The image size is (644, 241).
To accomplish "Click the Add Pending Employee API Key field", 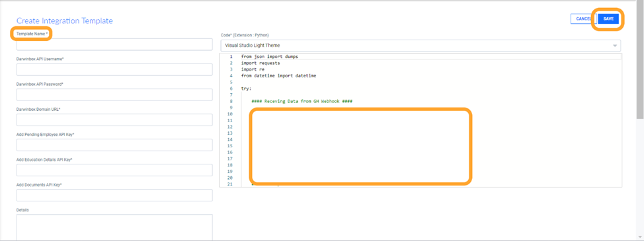I will [114, 145].
